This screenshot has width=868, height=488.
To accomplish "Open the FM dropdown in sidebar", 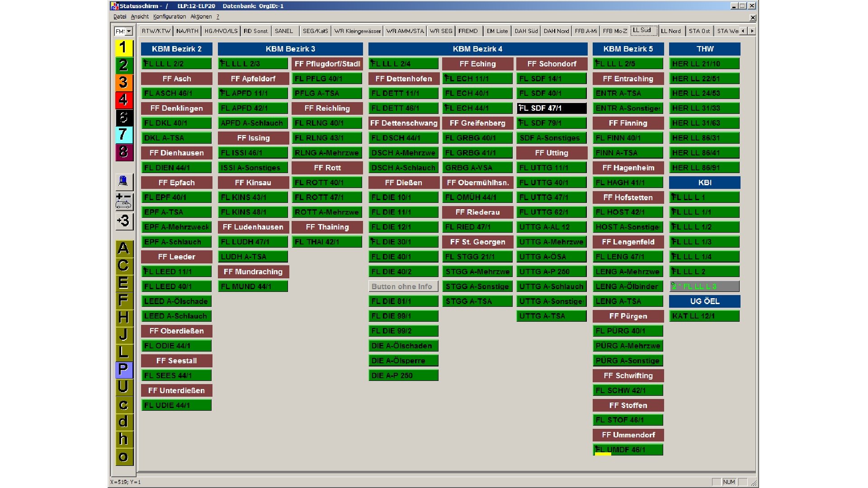I will pos(129,31).
